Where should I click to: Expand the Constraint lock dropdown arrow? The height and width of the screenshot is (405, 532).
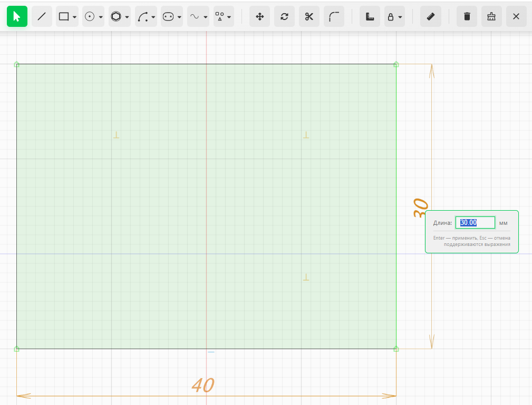400,17
